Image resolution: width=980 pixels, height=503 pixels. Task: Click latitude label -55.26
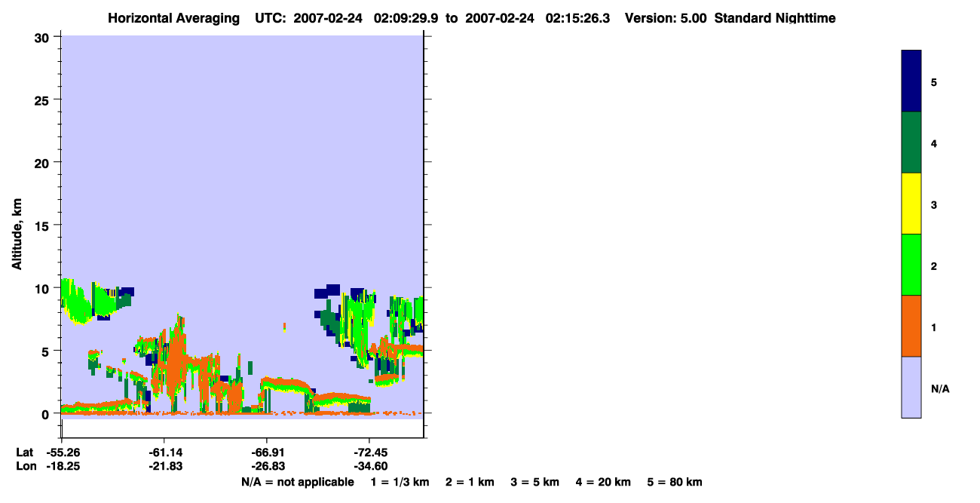[x=63, y=452]
